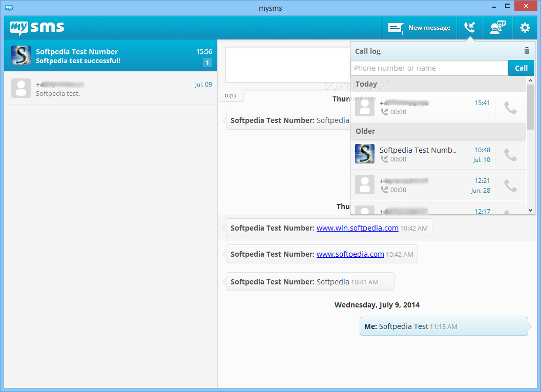Open www.win.softpedia.com link
The image size is (541, 392).
tap(358, 228)
